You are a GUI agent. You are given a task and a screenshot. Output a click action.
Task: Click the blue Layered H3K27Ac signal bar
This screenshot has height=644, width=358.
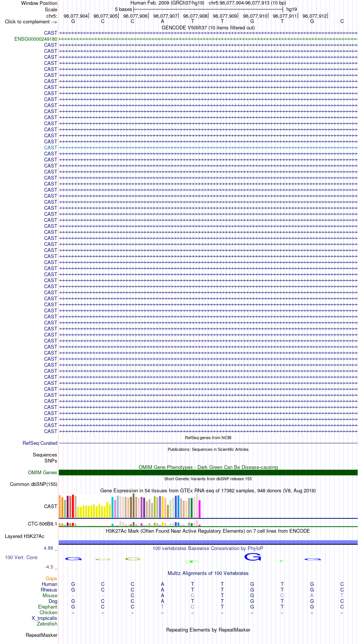[x=208, y=542]
